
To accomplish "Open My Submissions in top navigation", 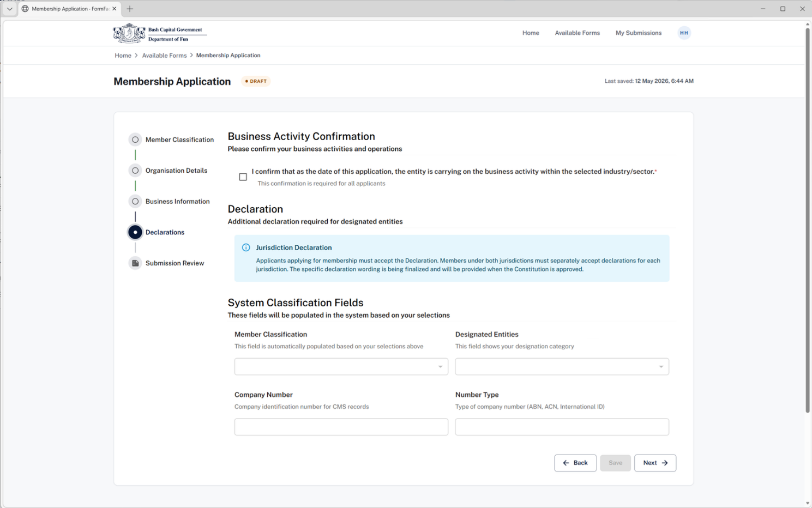I will pyautogui.click(x=639, y=33).
